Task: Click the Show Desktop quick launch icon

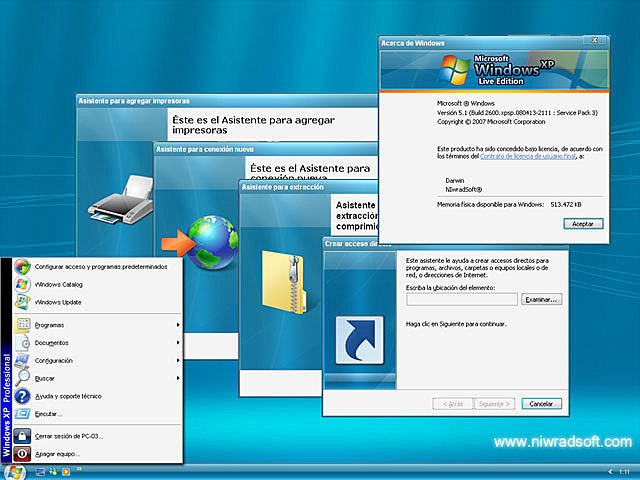Action: click(x=40, y=472)
